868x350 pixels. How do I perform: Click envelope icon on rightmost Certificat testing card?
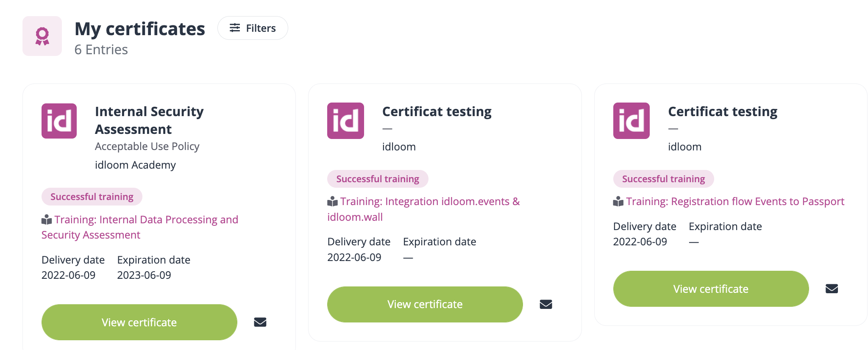pos(832,289)
